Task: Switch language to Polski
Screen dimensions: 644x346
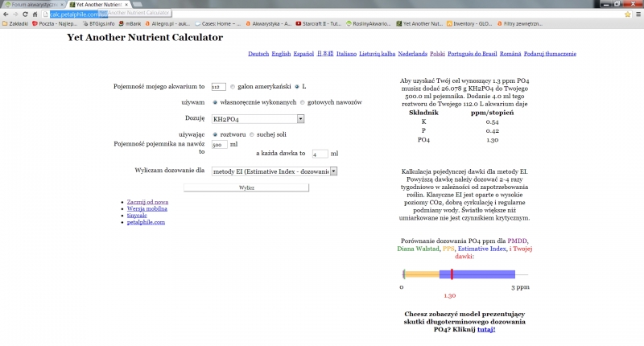Action: [437, 54]
